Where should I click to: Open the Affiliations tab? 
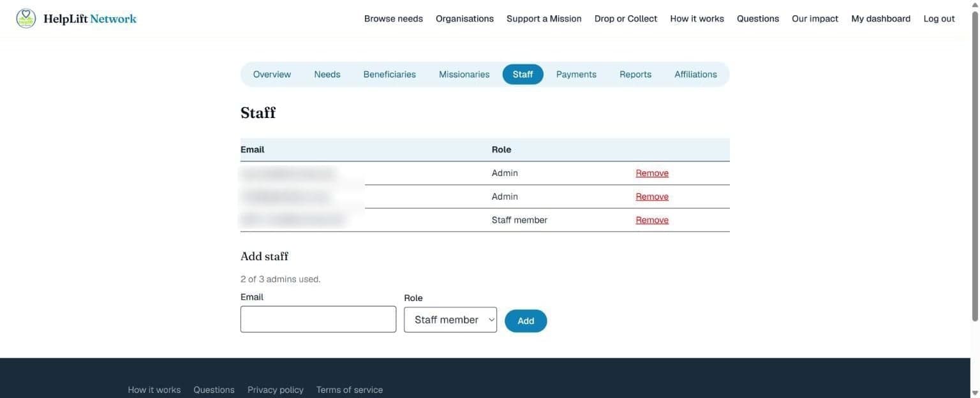(x=695, y=75)
